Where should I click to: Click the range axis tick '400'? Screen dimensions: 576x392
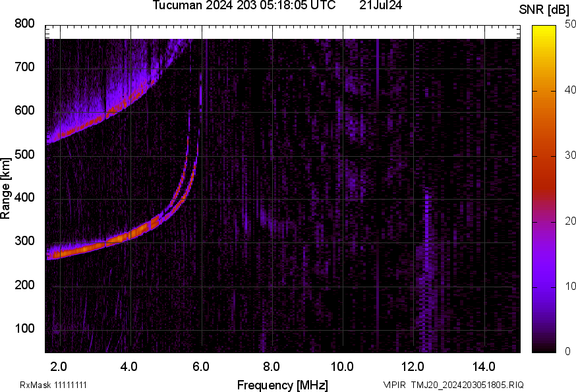(x=24, y=198)
